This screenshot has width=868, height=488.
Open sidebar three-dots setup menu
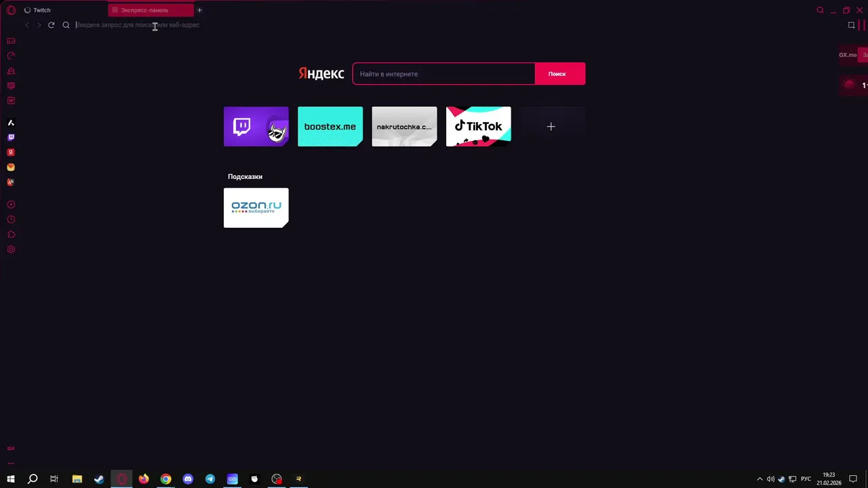coord(11,464)
